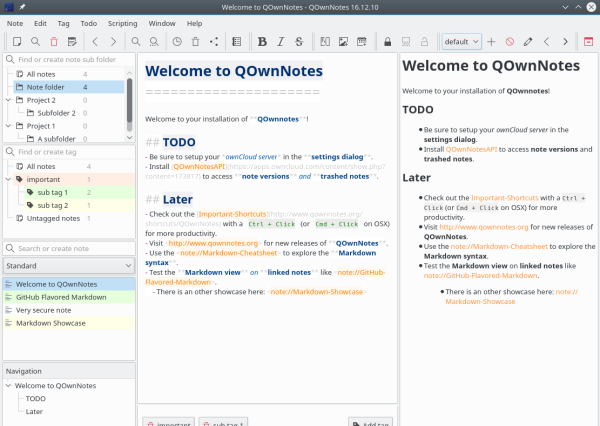Screen dimensions: 600x426
Task: Open the Markdown Showcase note in list
Action: coord(69,323)
